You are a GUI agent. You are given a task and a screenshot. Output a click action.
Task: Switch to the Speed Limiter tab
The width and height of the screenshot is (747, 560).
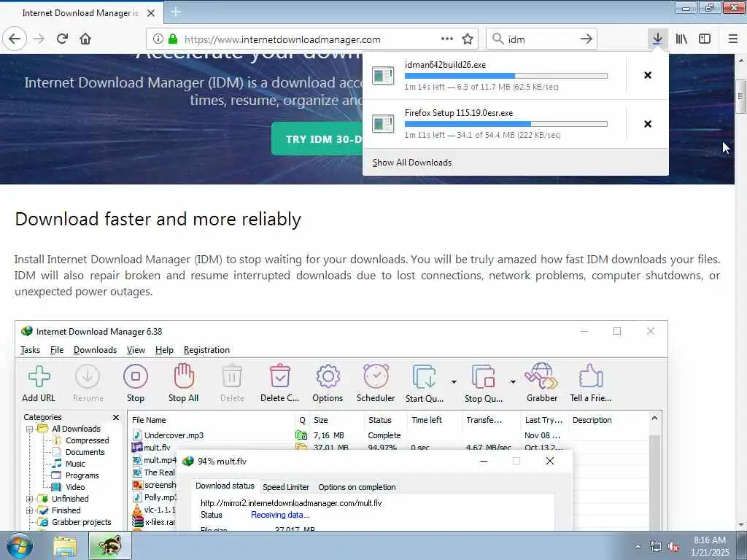click(286, 487)
